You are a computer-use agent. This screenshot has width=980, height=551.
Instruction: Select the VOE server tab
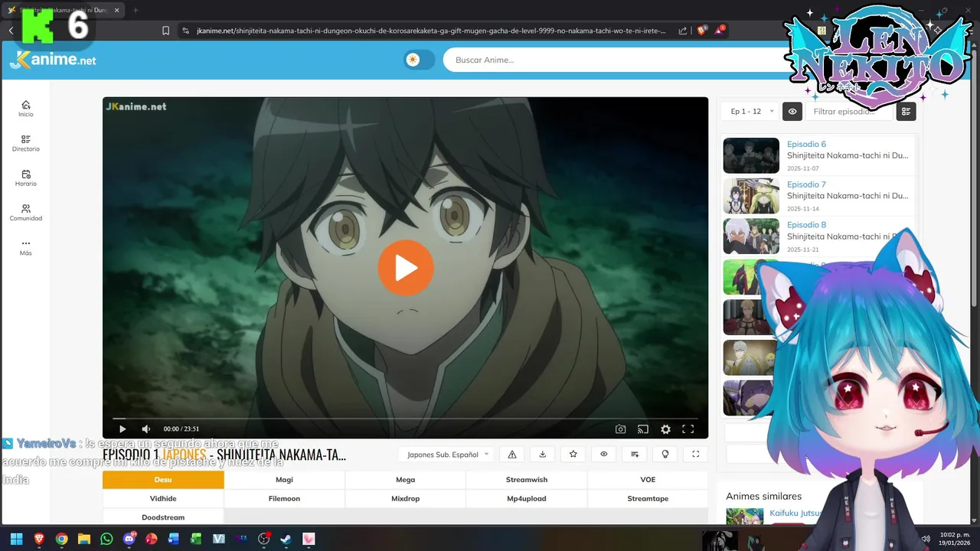648,480
